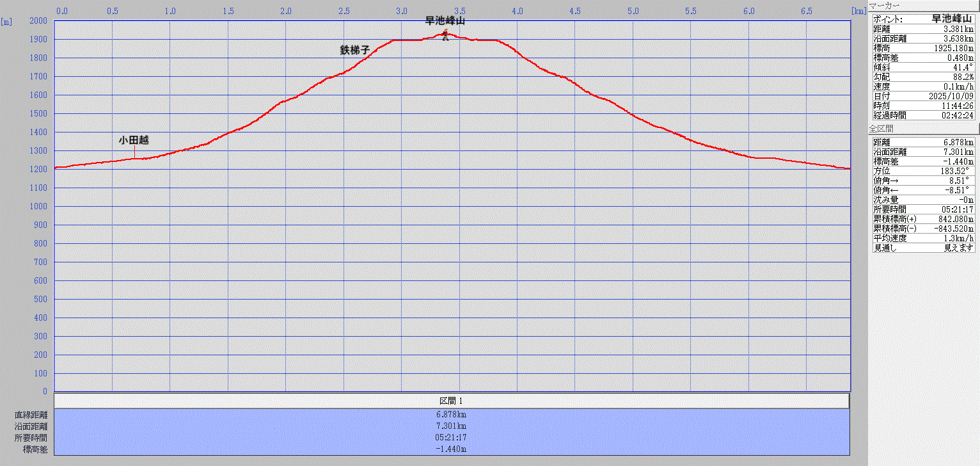Click the 標高 value 1925.180m in marker panel
This screenshot has height=466, width=980.
(x=949, y=48)
